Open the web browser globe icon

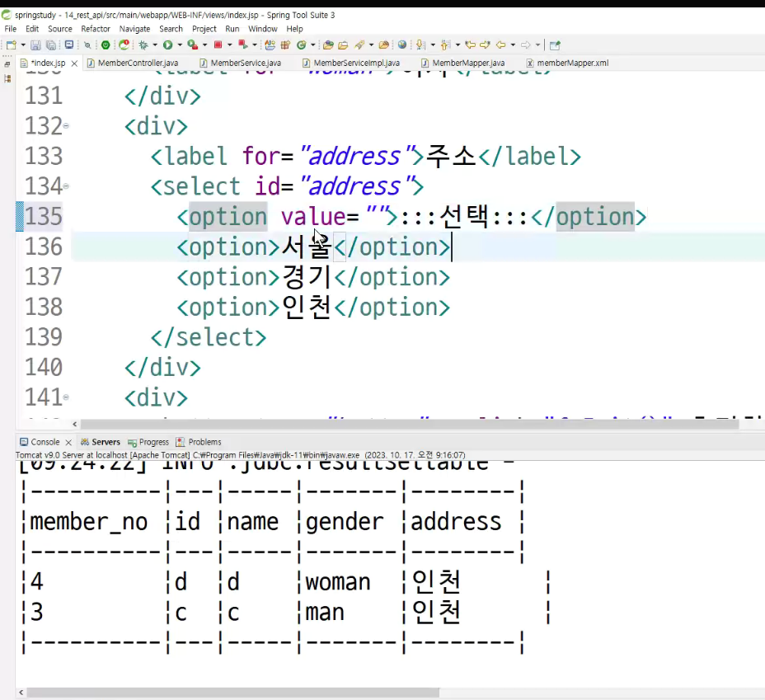coord(402,45)
